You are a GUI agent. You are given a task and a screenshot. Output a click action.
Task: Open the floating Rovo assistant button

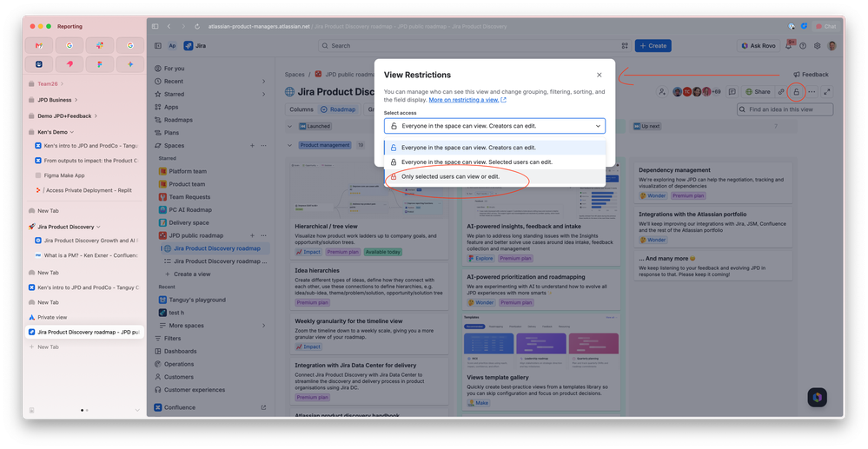817,397
